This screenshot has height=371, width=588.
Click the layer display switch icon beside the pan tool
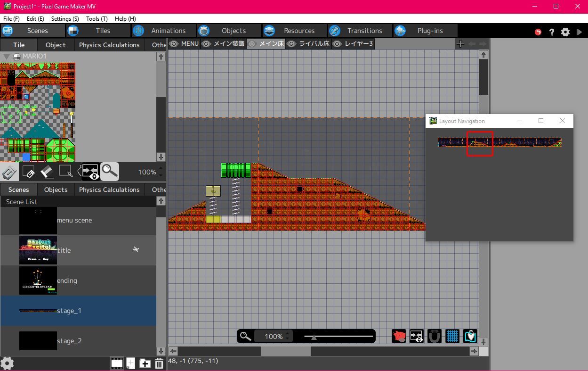pos(416,336)
